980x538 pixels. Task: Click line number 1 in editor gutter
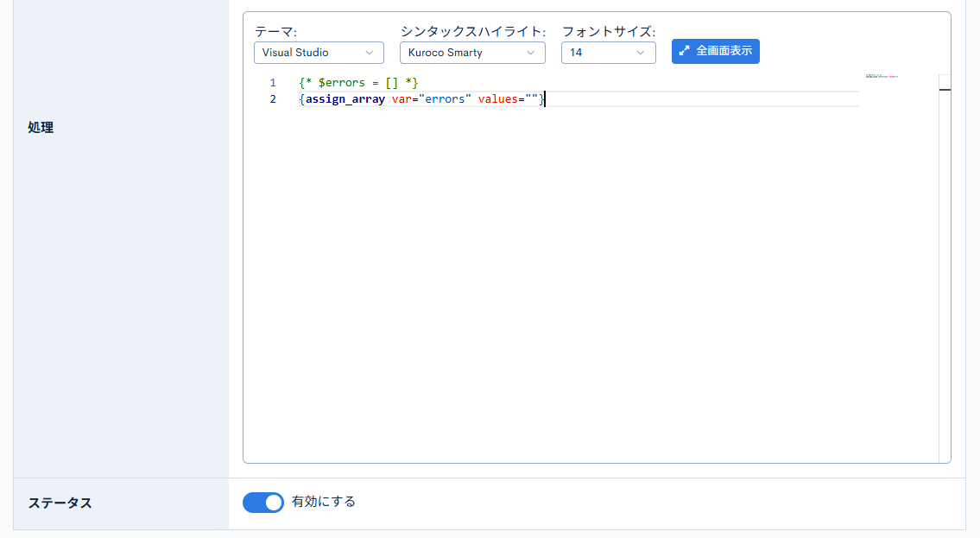pyautogui.click(x=273, y=83)
